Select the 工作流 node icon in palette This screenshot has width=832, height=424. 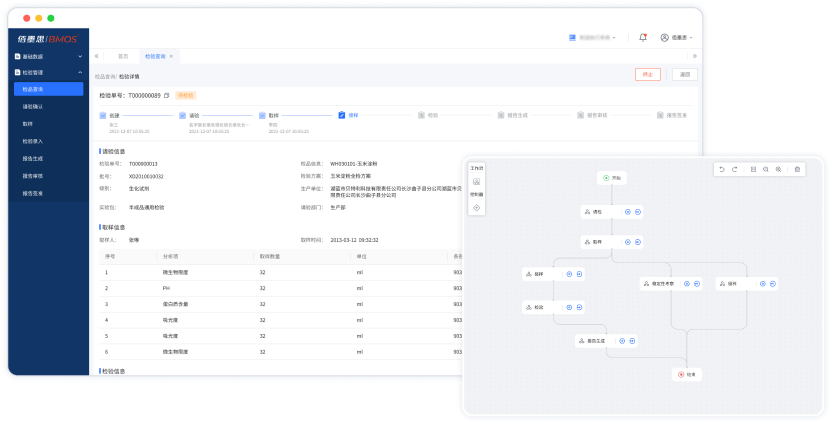pos(477,182)
